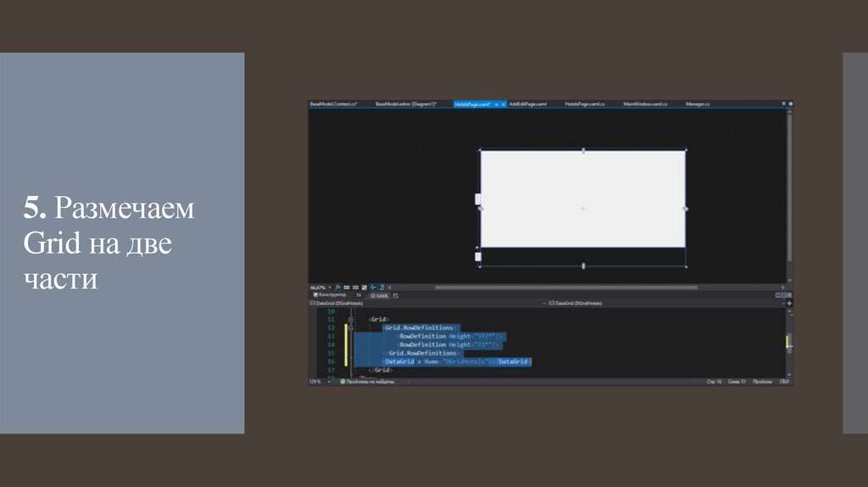Image resolution: width=868 pixels, height=487 pixels.
Task: Collapse the Grid element on line 11
Action: tap(351, 319)
